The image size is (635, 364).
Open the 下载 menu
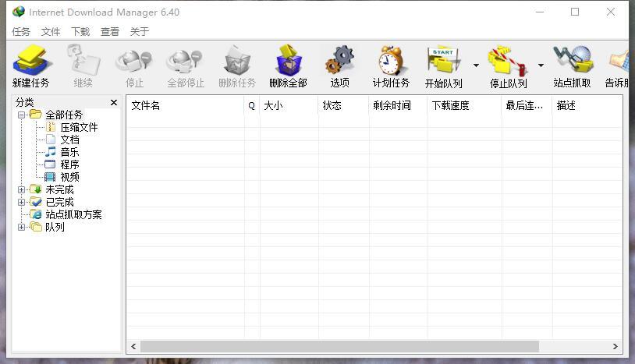80,32
